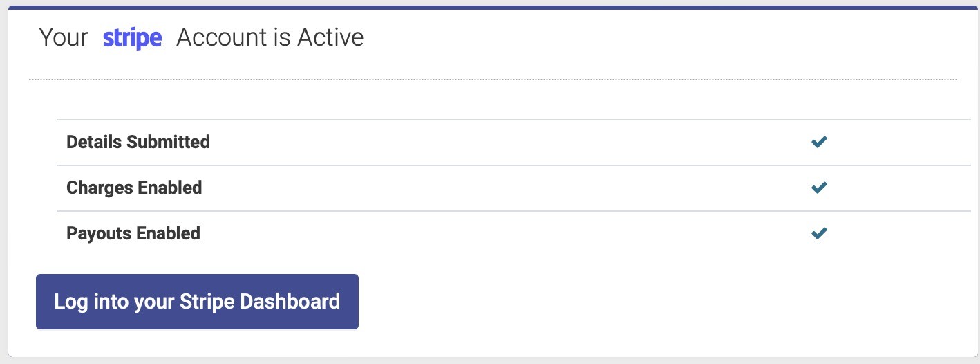Click the word "Active" in the heading
980x364 pixels.
click(330, 37)
